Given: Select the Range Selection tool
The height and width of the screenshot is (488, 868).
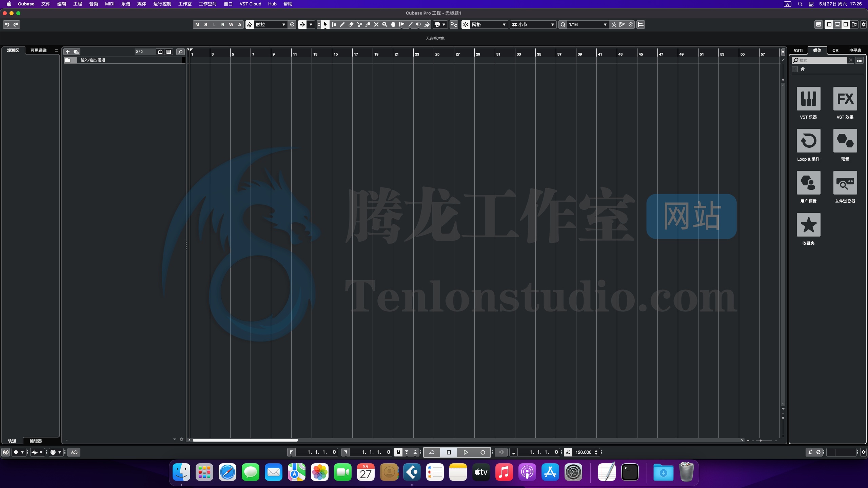Looking at the screenshot, I should pos(334,24).
